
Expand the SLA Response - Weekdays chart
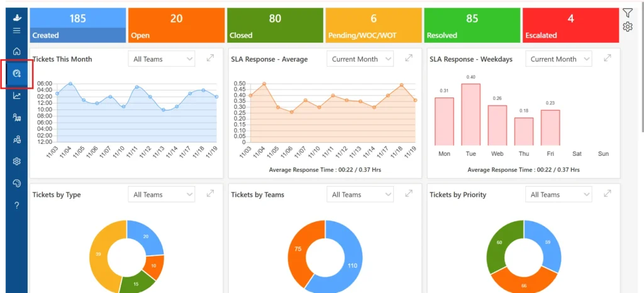[608, 58]
